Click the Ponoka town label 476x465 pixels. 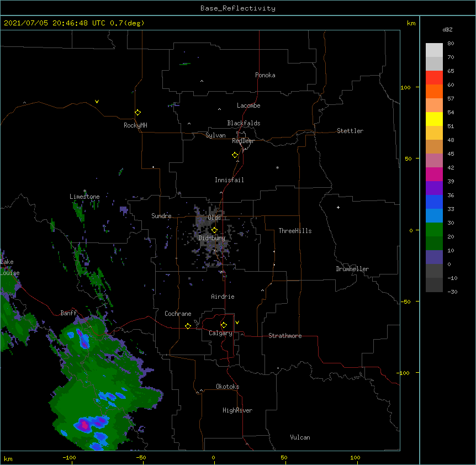pos(265,75)
